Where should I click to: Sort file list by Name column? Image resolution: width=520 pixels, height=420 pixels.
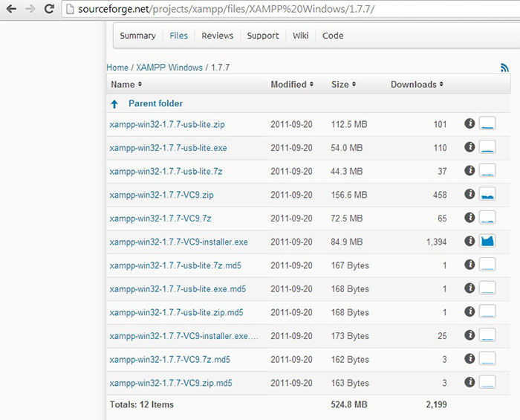pyautogui.click(x=126, y=85)
